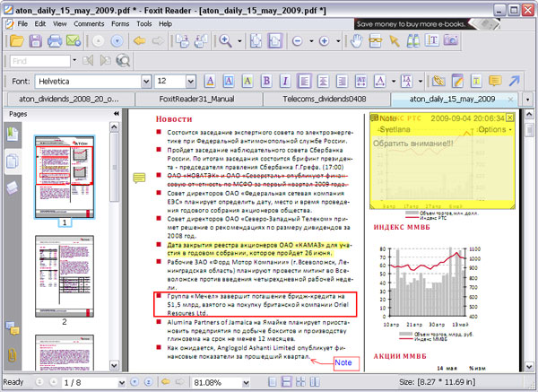Open the character spacing dropdown arrow
This screenshot has width=538, height=392.
(x=394, y=82)
